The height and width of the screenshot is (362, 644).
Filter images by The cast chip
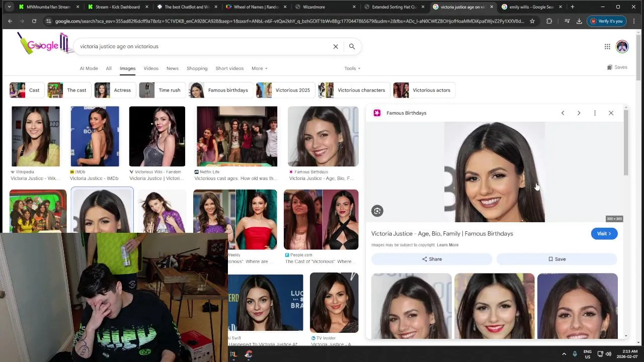coord(69,90)
